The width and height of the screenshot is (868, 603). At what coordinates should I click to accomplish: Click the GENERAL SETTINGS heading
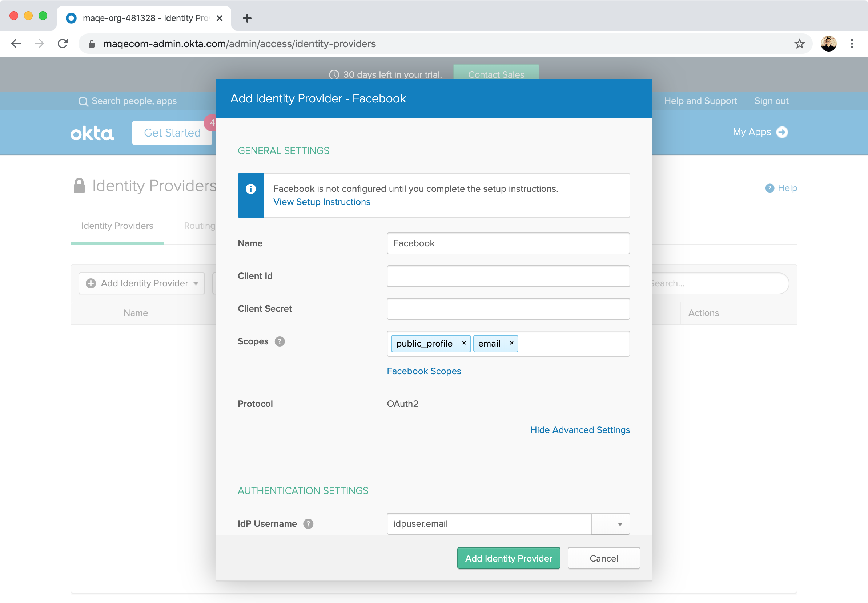pos(283,151)
